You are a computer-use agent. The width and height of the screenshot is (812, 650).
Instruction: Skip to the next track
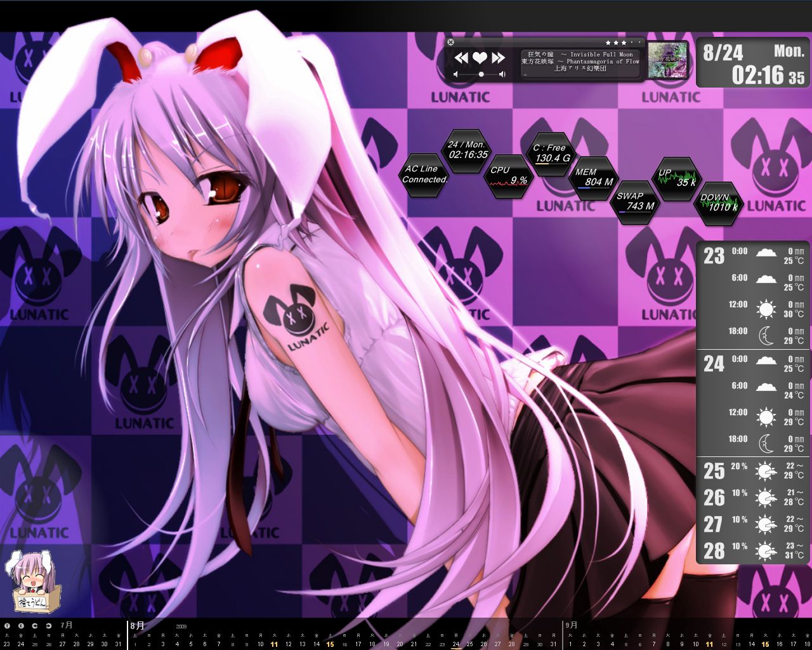tap(499, 58)
